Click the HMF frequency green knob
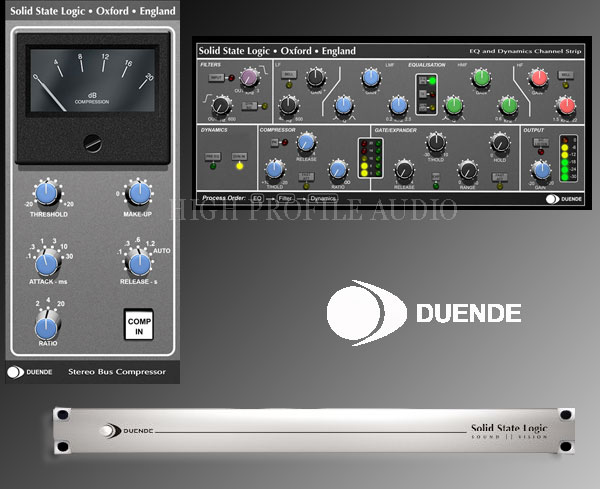The height and width of the screenshot is (489, 600). 509,106
